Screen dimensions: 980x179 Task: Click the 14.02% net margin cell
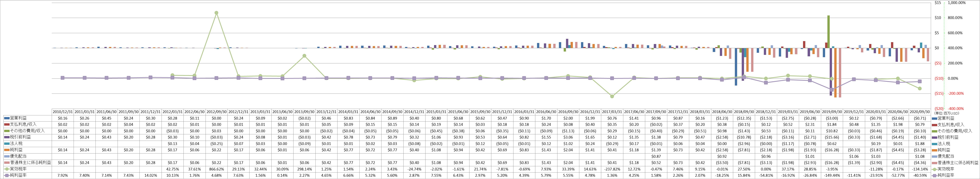[151, 176]
